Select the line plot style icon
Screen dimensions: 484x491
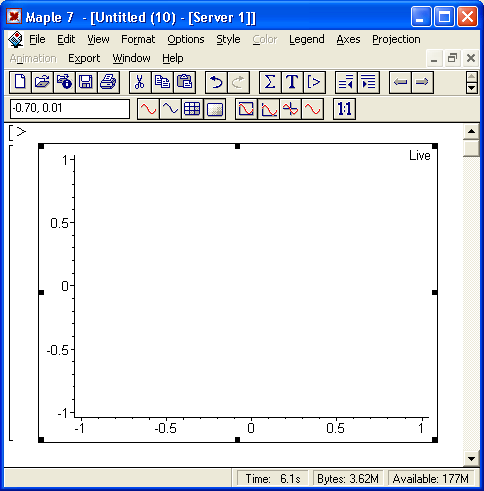148,109
